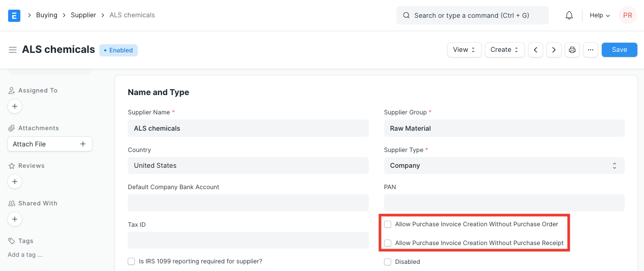The width and height of the screenshot is (644, 271).
Task: Check Allow Purchase Invoice Without Purchase Receipt
Action: coord(388,243)
